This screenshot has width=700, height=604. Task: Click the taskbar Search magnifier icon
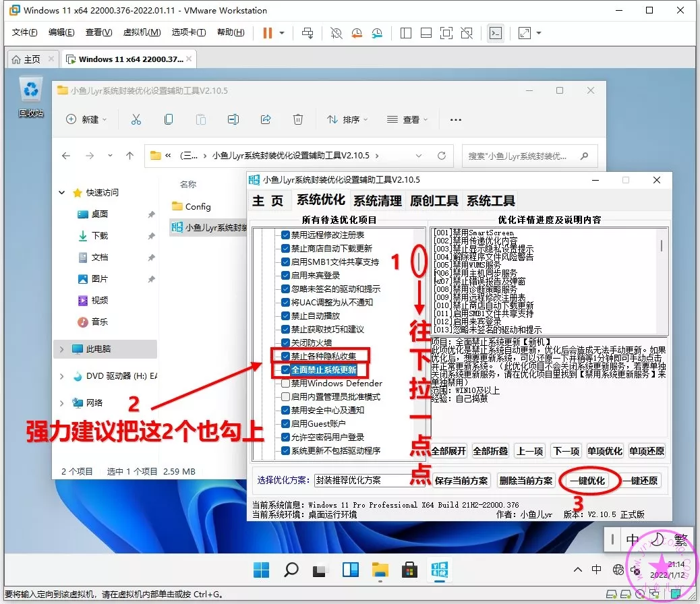(x=291, y=570)
